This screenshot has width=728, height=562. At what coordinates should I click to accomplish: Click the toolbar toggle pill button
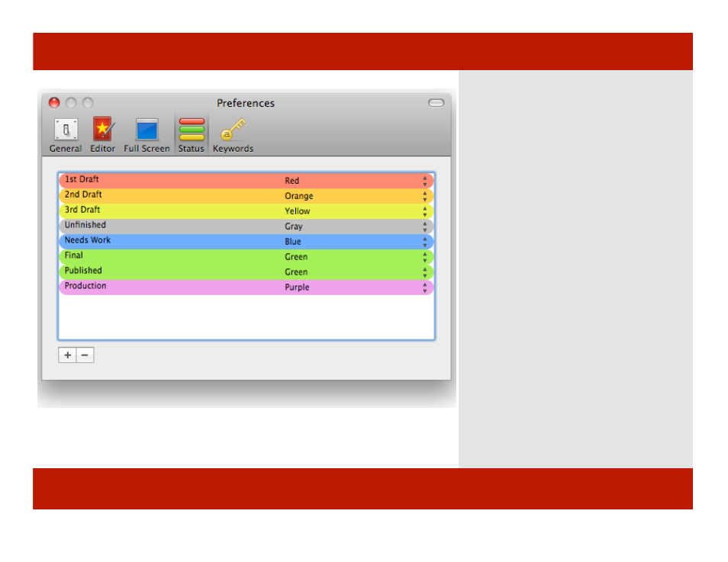point(436,103)
